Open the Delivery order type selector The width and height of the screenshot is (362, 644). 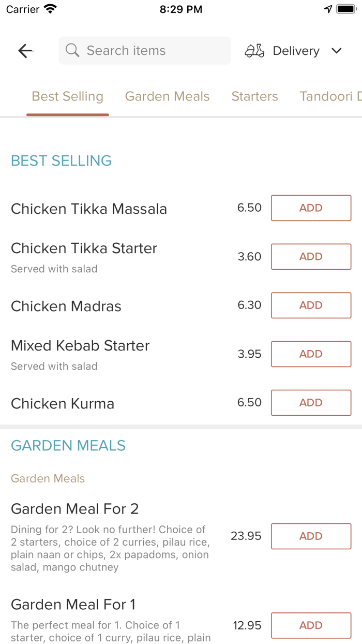[296, 51]
